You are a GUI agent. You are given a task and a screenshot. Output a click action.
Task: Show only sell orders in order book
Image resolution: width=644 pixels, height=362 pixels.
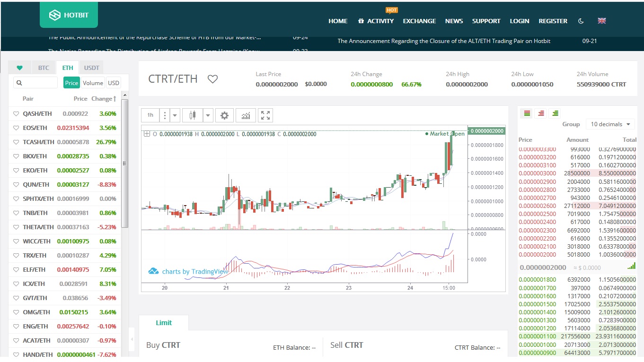pyautogui.click(x=541, y=113)
